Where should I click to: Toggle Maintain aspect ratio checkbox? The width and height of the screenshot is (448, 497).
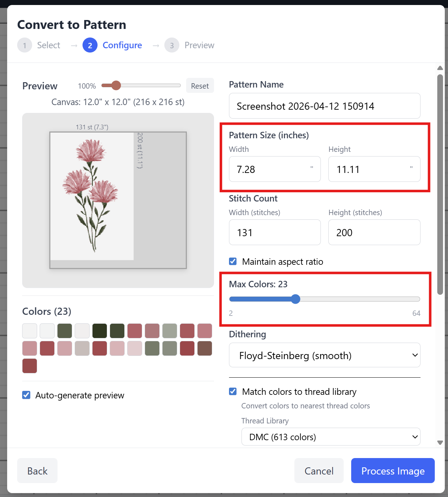tap(233, 262)
